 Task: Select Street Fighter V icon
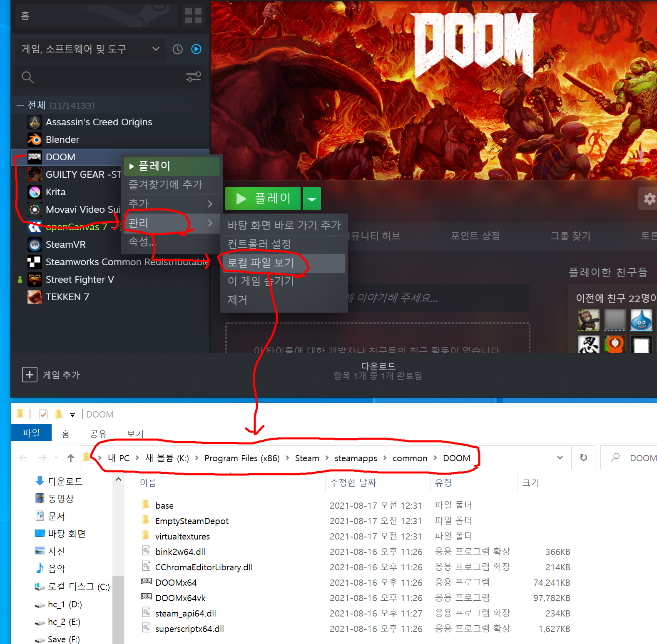pyautogui.click(x=35, y=279)
